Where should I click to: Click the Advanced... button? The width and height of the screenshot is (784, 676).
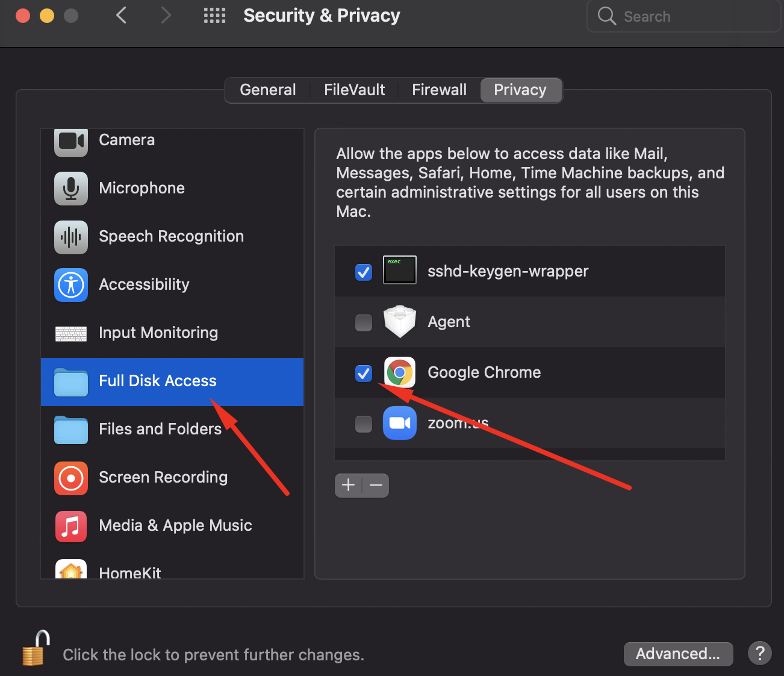click(678, 654)
